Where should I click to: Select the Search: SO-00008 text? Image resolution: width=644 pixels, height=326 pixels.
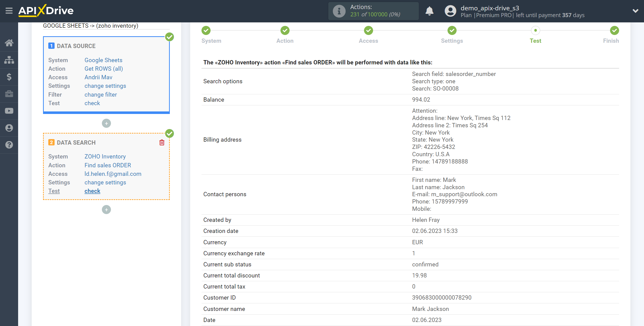(x=435, y=89)
